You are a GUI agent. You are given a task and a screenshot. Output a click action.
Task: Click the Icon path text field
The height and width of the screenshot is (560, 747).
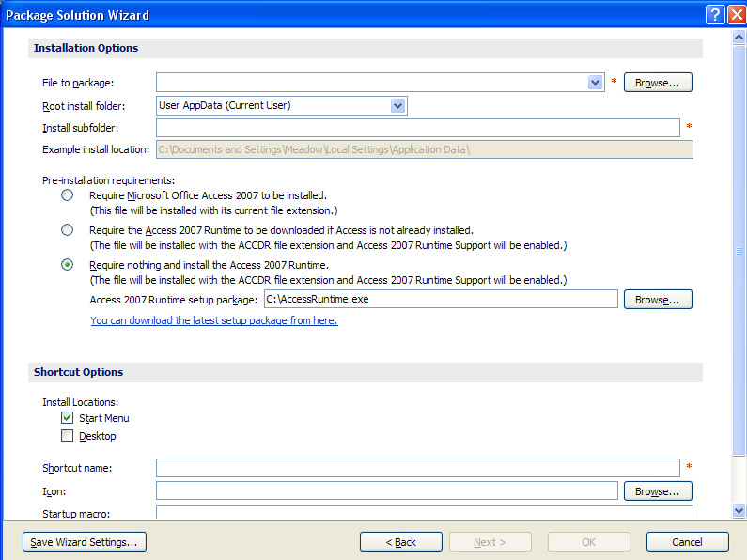387,491
